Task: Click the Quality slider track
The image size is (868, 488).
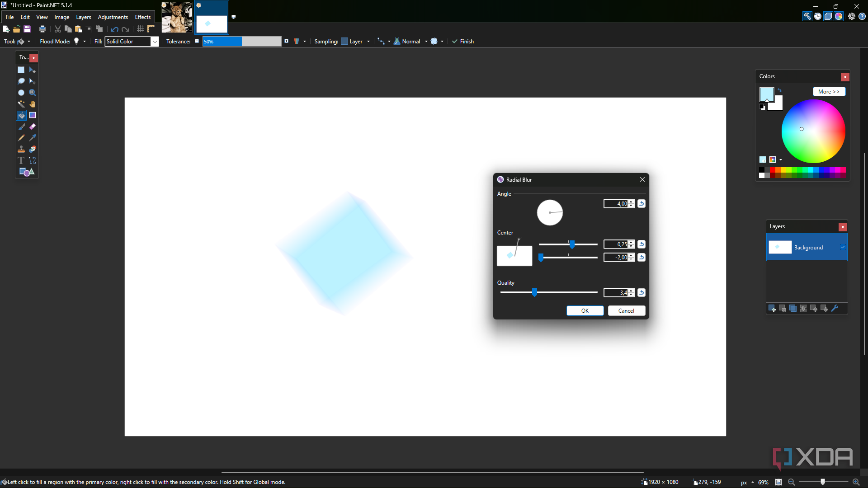Action: point(549,293)
